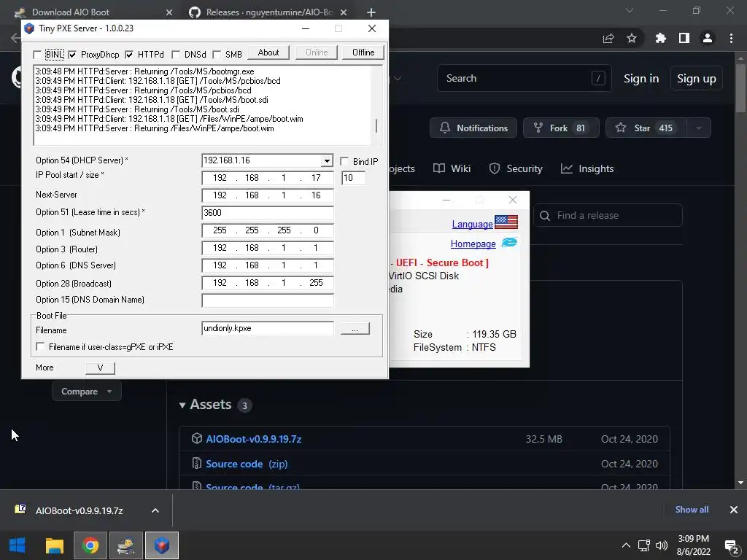Click the Option 15 DNS Domain Name field

(267, 300)
